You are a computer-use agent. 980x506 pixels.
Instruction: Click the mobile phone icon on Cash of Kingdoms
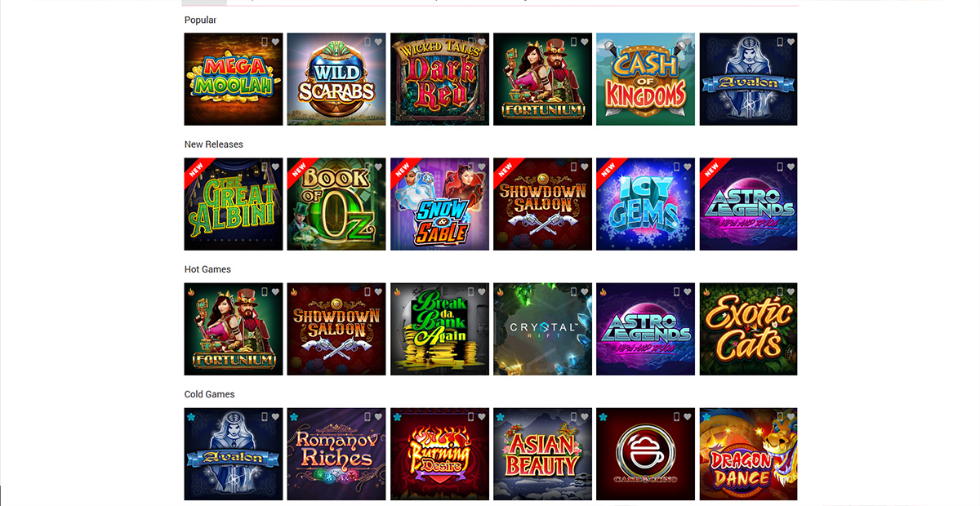point(677,42)
